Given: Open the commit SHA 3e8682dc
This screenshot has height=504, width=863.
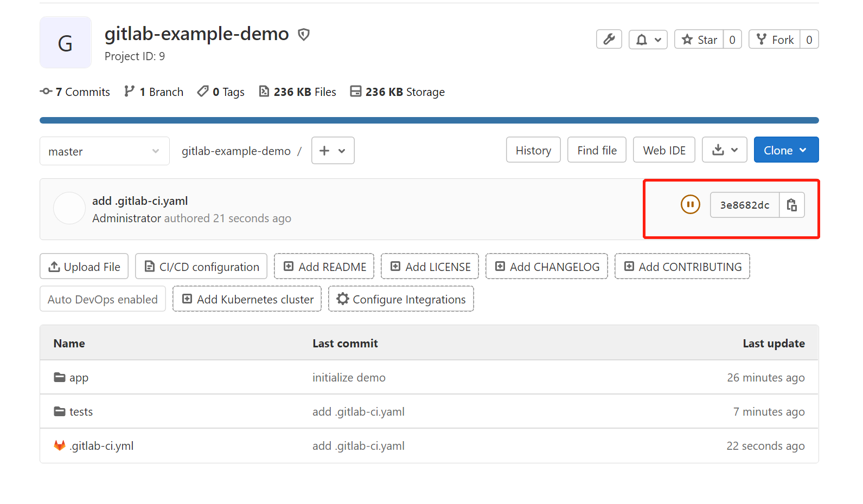Looking at the screenshot, I should point(745,205).
